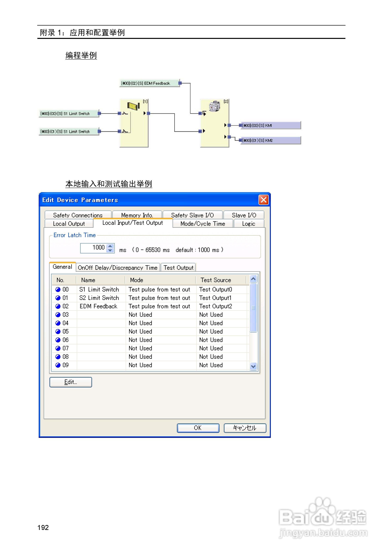Screen dimensions: 392x555
Task: Open the Mode/Cycle Time tab
Action: pyautogui.click(x=203, y=224)
